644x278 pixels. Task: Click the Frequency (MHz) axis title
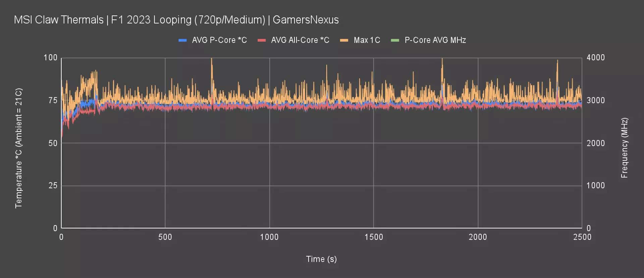pyautogui.click(x=624, y=148)
